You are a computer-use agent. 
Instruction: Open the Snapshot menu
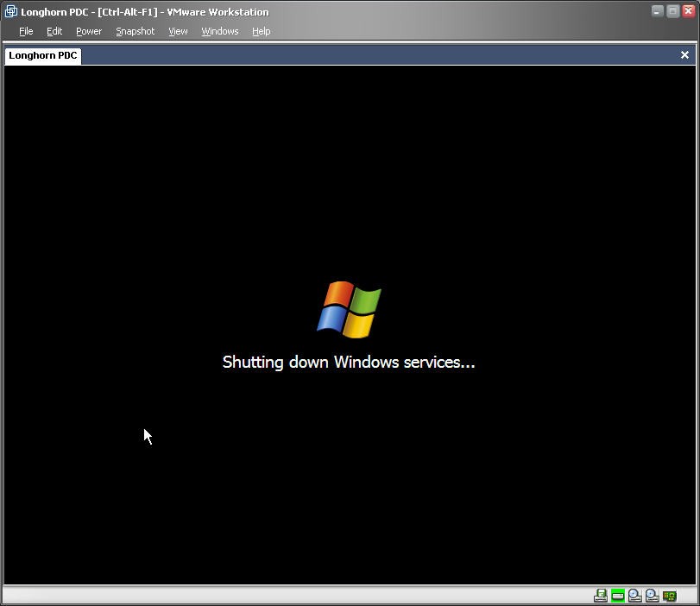136,31
